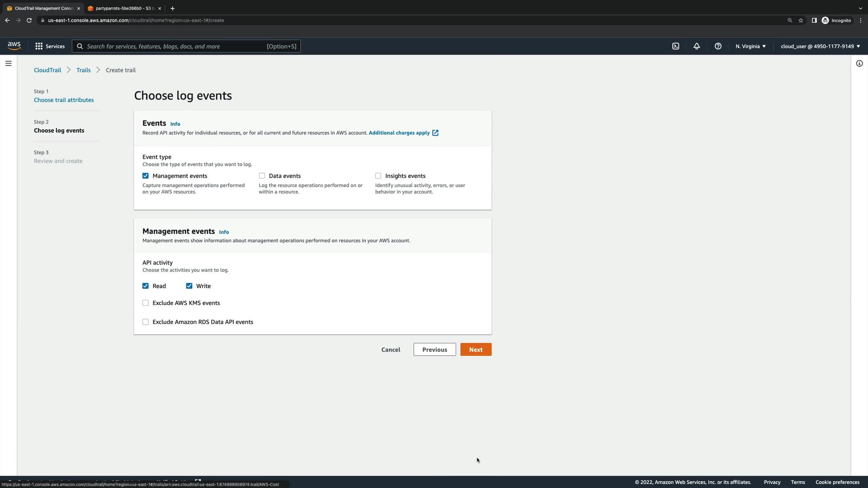868x488 pixels.
Task: Open the N. Virginia region dropdown
Action: click(x=750, y=46)
